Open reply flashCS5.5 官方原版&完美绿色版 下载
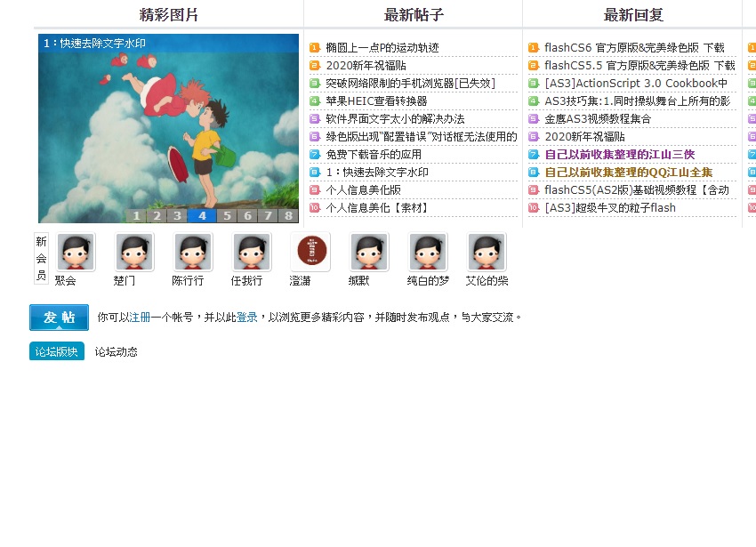756x547 pixels. (639, 66)
